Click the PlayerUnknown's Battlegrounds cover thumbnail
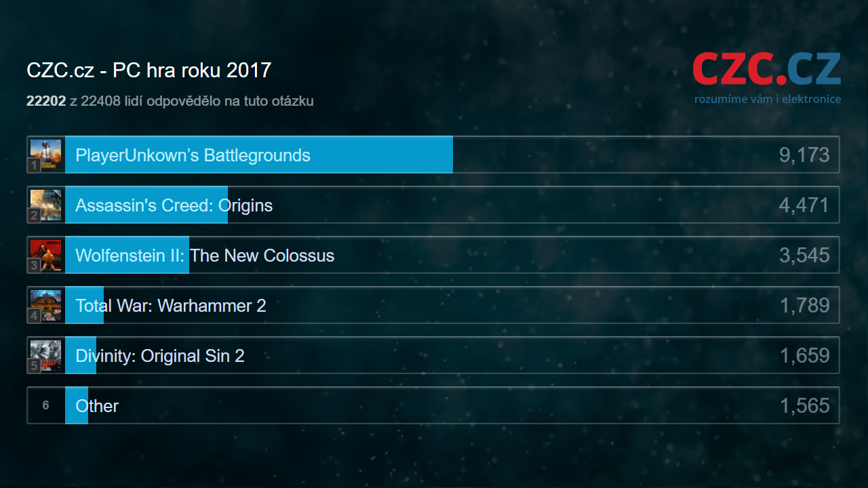This screenshot has width=868, height=488. click(x=46, y=155)
